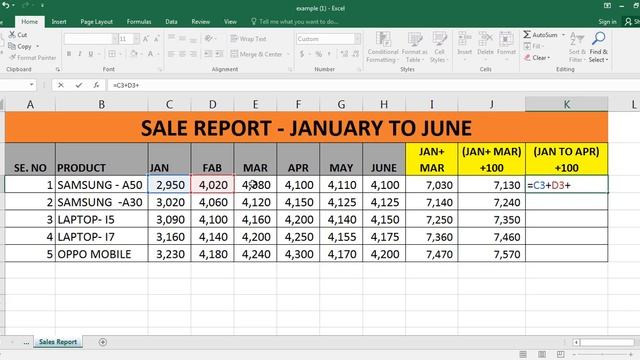This screenshot has height=360, width=640.
Task: Open the font name dropdown
Action: point(114,39)
